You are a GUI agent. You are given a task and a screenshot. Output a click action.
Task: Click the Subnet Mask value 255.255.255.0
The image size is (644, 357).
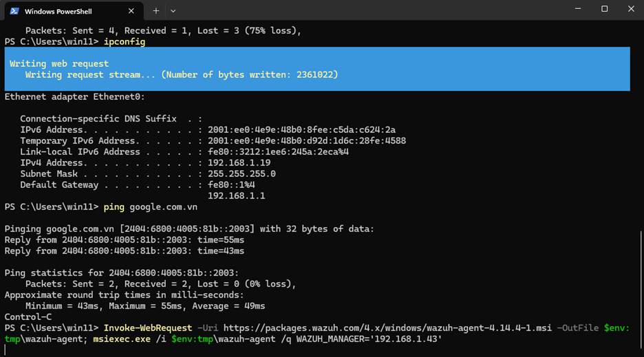241,174
